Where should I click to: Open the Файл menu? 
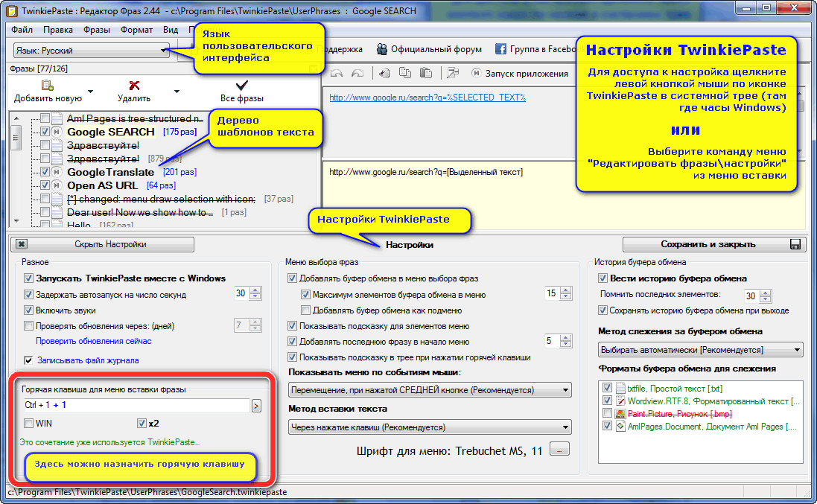coord(22,30)
